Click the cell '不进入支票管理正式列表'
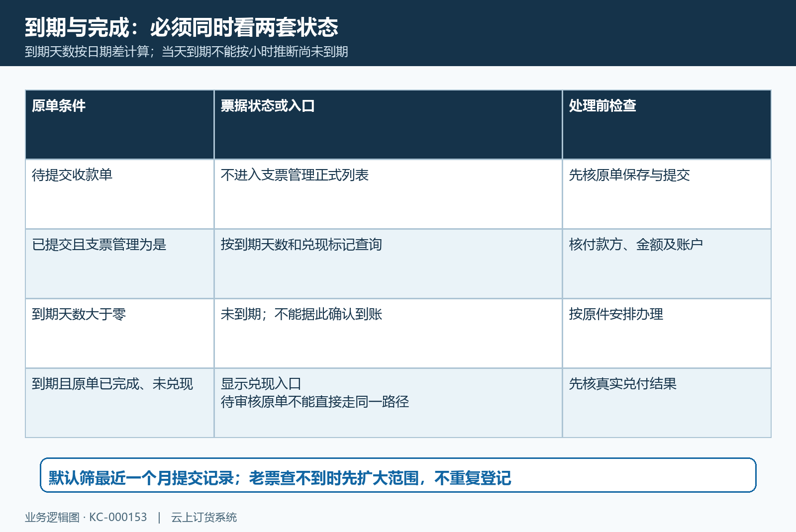The height and width of the screenshot is (532, 796). click(388, 194)
